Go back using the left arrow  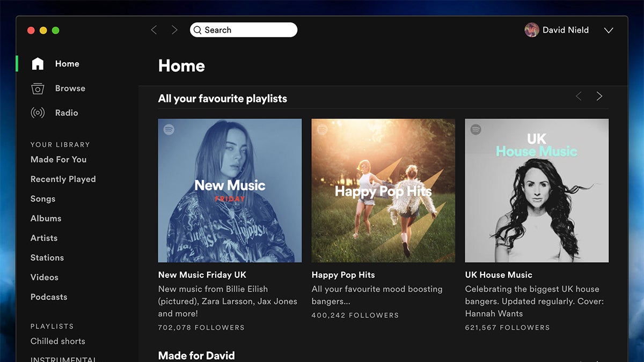pyautogui.click(x=154, y=30)
